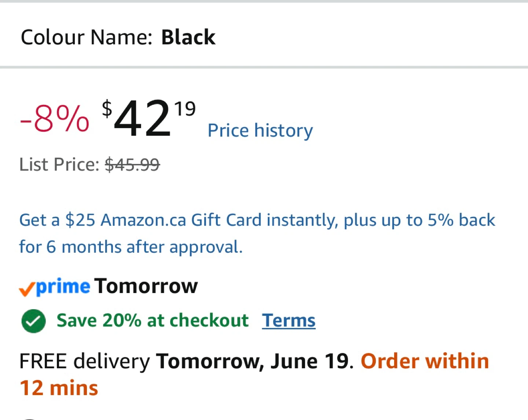Tap 'for 6 months after approval' offer text

[131, 247]
